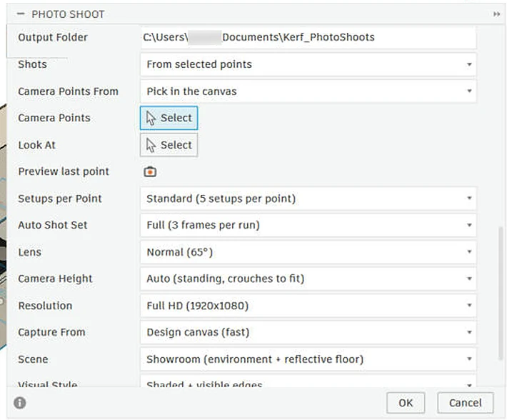
Task: Click Select button for Camera Points
Action: coord(169,118)
